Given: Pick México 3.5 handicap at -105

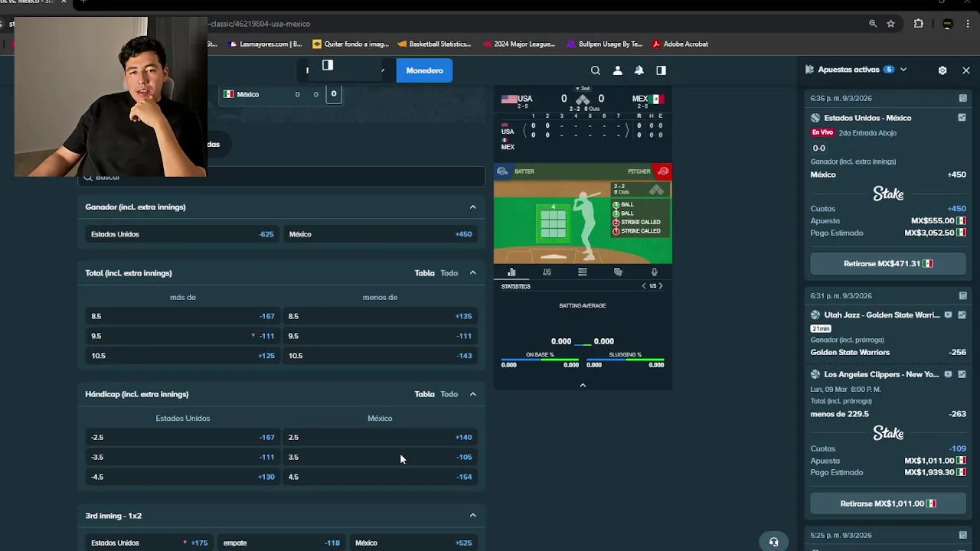Looking at the screenshot, I should [x=381, y=457].
